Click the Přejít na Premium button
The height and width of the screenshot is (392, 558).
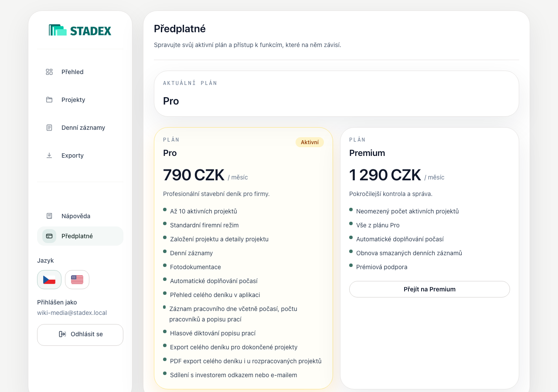point(429,289)
